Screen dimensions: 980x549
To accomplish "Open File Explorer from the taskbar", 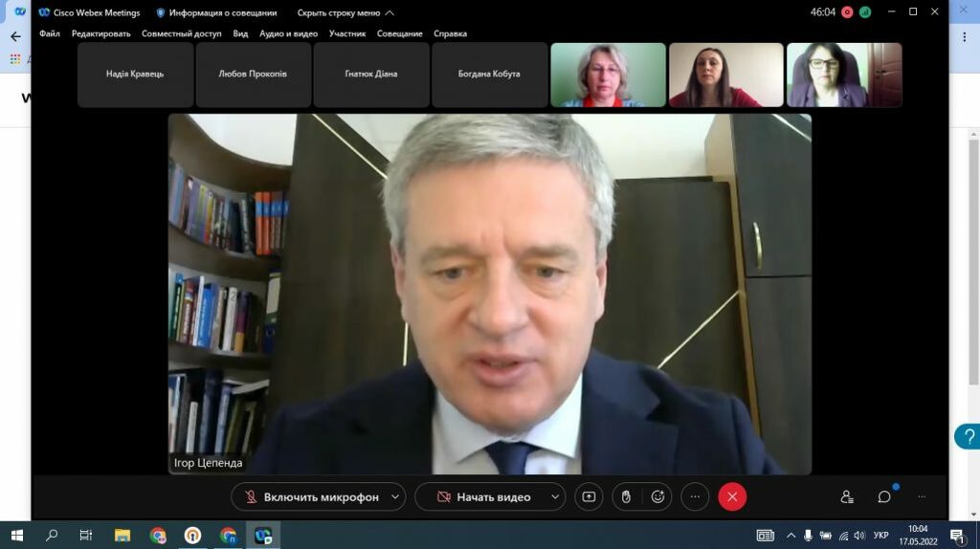I will point(122,535).
